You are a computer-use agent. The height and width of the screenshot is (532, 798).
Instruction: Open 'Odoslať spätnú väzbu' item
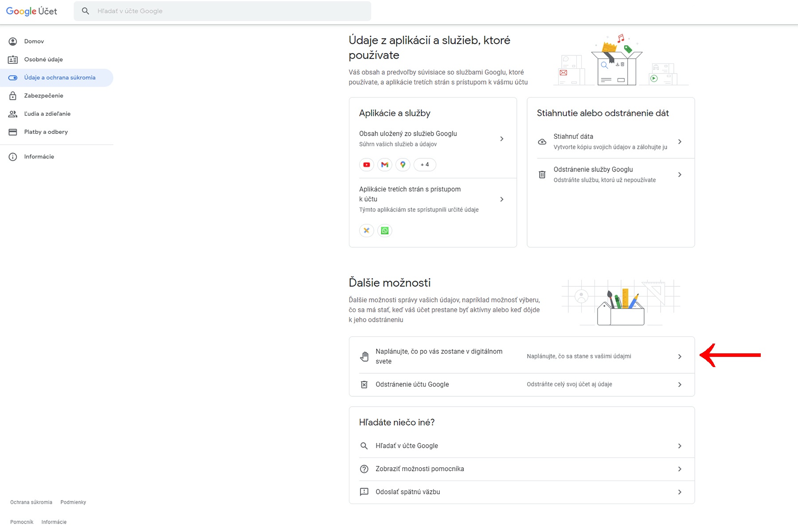(x=522, y=492)
